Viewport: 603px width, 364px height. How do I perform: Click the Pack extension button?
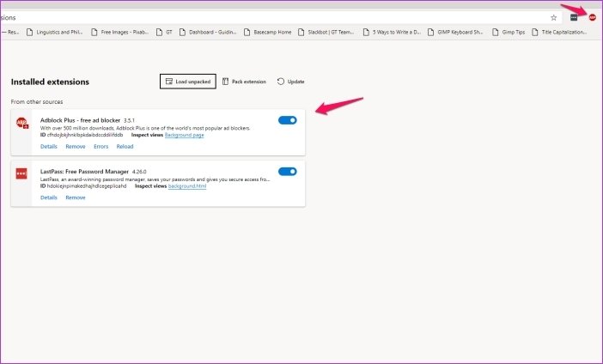(244, 82)
